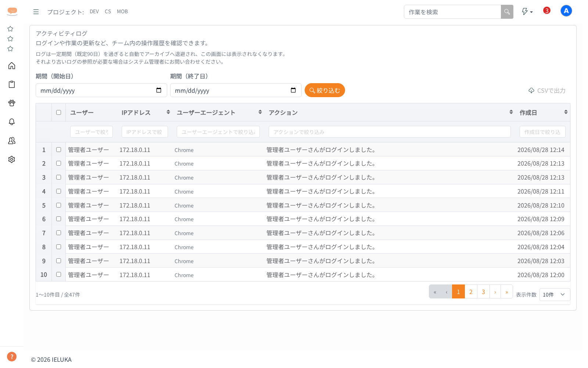Click the 2026/08/28 12:06 timestamp
The image size is (588, 368).
coord(541,233)
